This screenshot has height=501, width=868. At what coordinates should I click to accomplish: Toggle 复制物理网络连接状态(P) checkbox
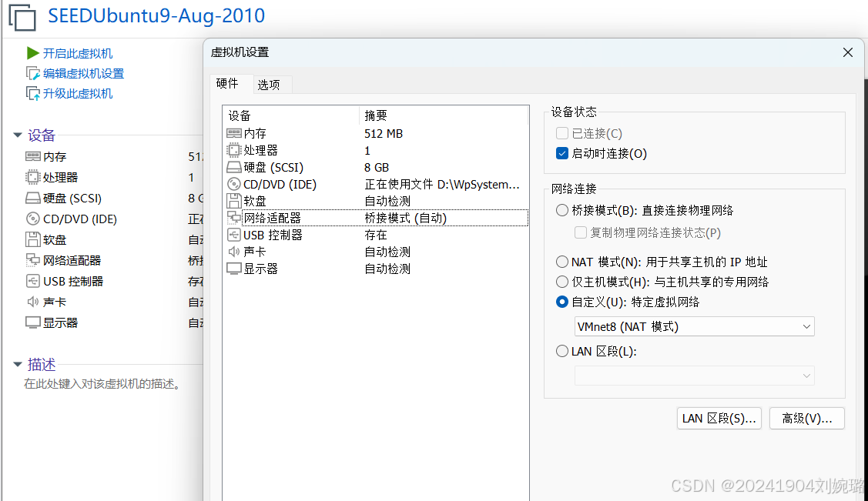tap(580, 233)
